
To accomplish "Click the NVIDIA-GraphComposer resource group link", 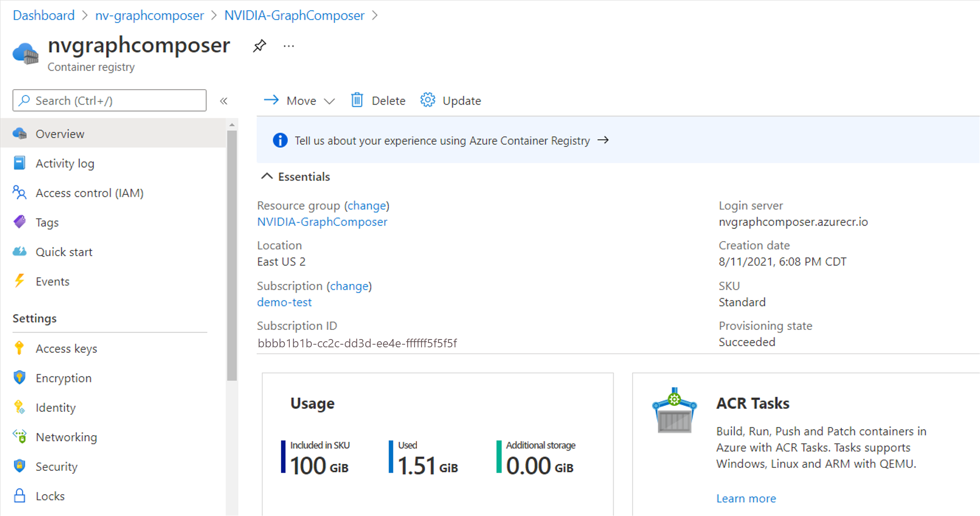I will pyautogui.click(x=323, y=221).
